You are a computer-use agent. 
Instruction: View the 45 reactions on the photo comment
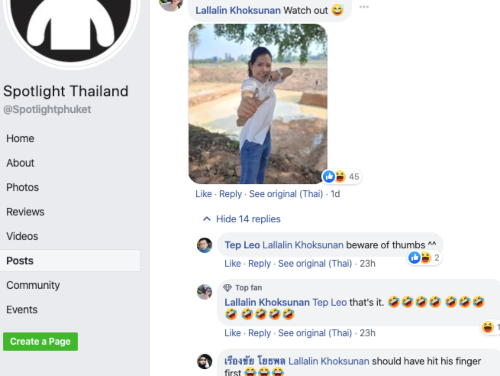click(x=342, y=177)
